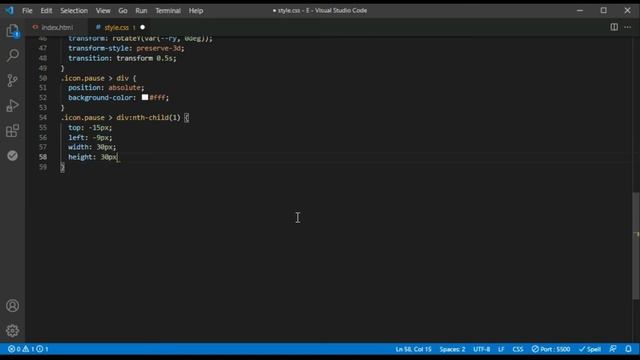Viewport: 640px width, 360px height.
Task: Open the Terminal menu
Action: [x=168, y=11]
